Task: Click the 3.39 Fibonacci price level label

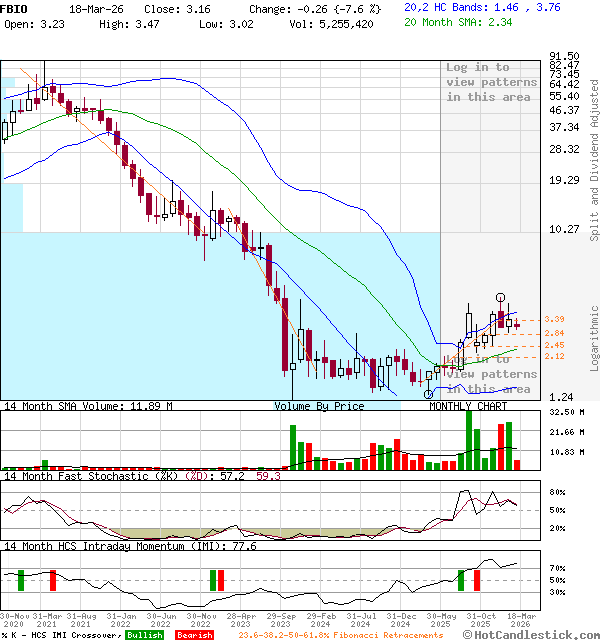Action: pyautogui.click(x=554, y=319)
